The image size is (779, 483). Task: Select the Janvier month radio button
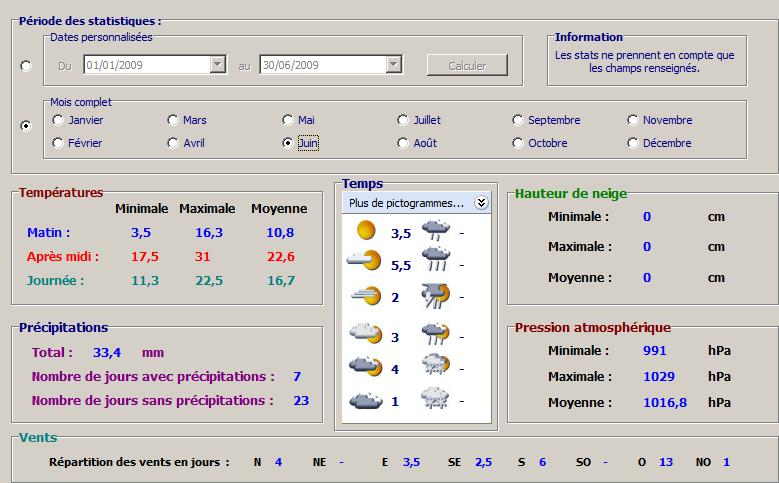(59, 120)
